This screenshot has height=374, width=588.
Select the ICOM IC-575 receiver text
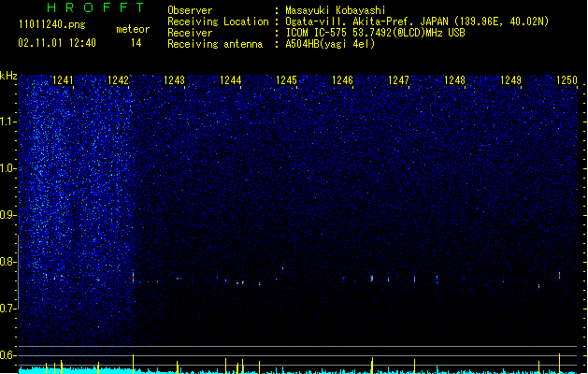[x=375, y=33]
